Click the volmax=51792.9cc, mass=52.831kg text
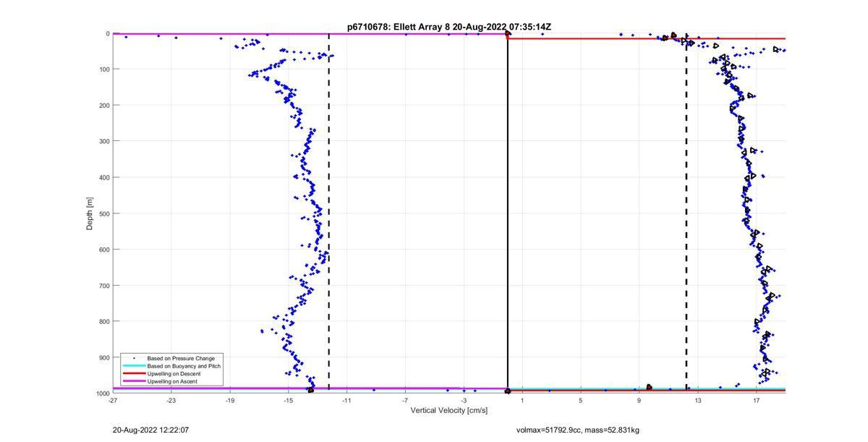The height and width of the screenshot is (442, 868). [578, 430]
